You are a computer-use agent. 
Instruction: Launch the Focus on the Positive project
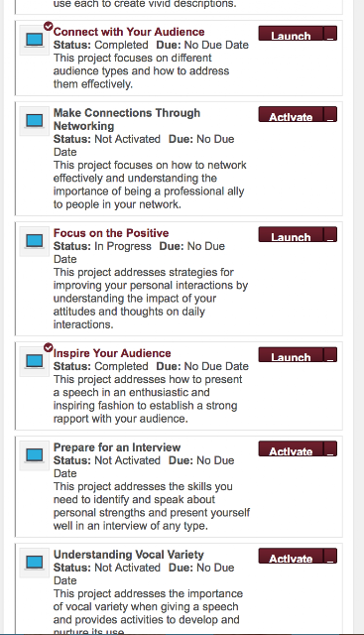coord(292,234)
